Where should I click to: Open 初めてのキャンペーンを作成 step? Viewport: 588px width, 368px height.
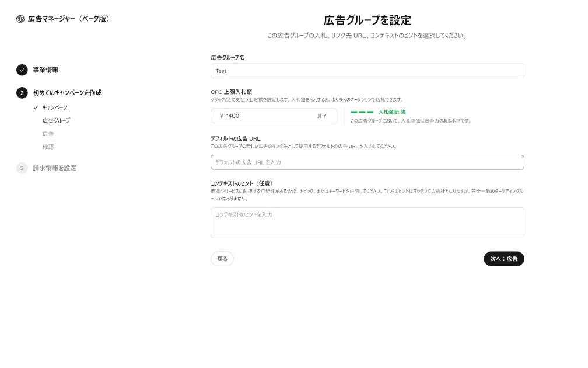click(67, 93)
